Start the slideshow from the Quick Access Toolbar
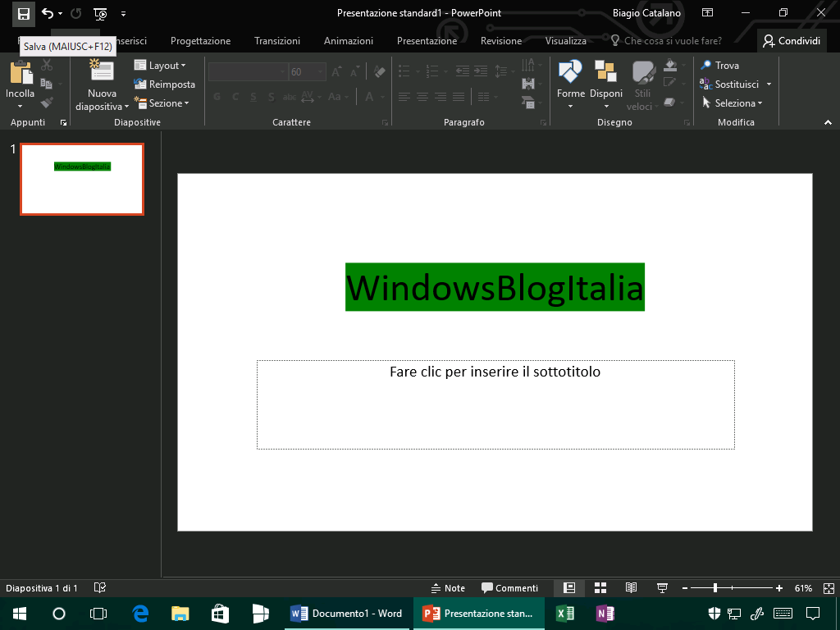 point(100,13)
